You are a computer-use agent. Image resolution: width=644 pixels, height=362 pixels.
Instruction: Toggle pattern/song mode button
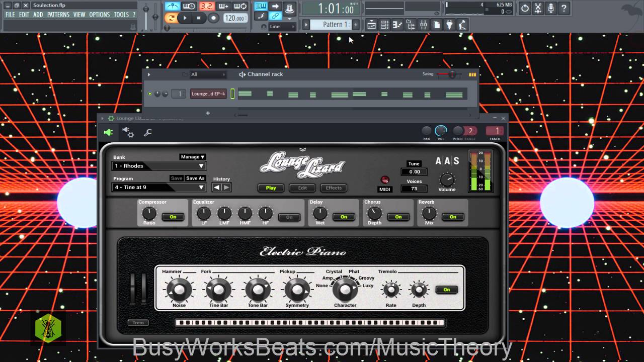[172, 18]
